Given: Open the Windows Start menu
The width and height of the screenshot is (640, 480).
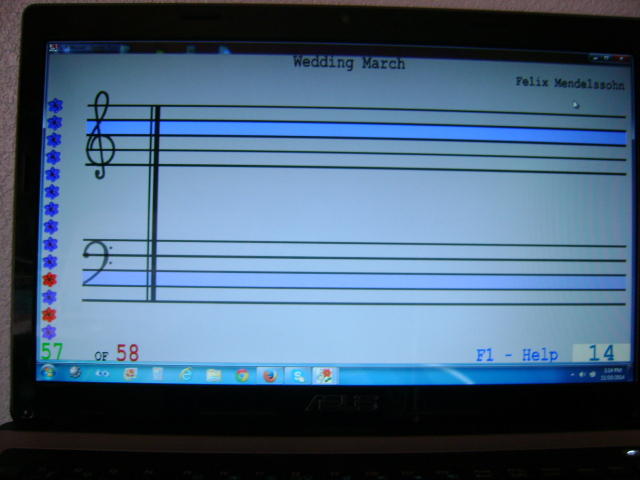Looking at the screenshot, I should pos(48,372).
